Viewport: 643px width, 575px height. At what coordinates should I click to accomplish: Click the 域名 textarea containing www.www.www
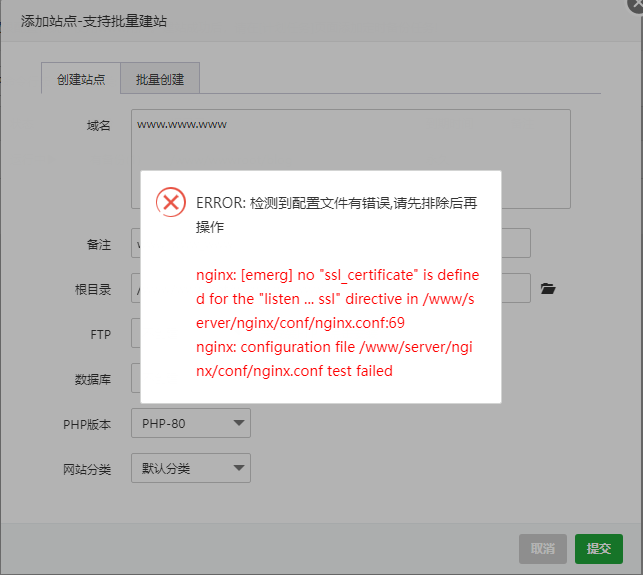click(351, 159)
